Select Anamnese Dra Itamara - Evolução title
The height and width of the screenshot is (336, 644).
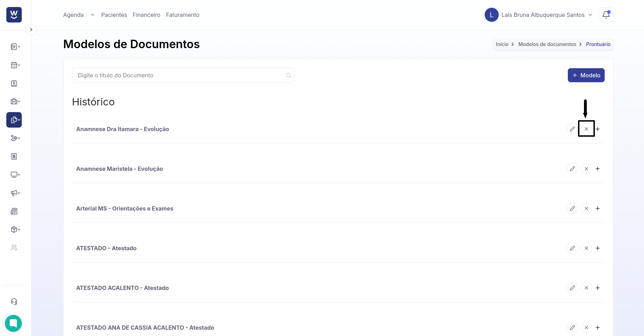(122, 129)
